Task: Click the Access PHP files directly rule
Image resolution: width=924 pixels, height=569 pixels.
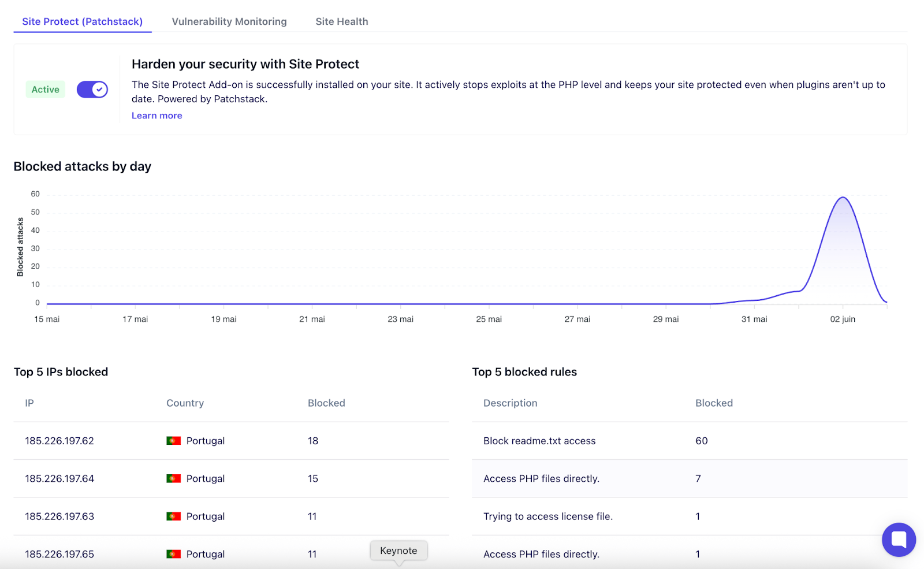Action: tap(541, 478)
